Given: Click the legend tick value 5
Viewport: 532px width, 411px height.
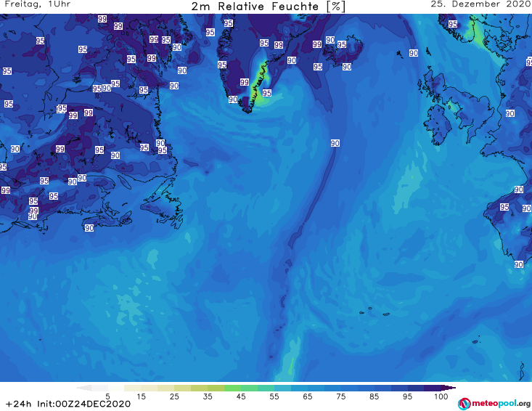Looking at the screenshot, I should [107, 396].
